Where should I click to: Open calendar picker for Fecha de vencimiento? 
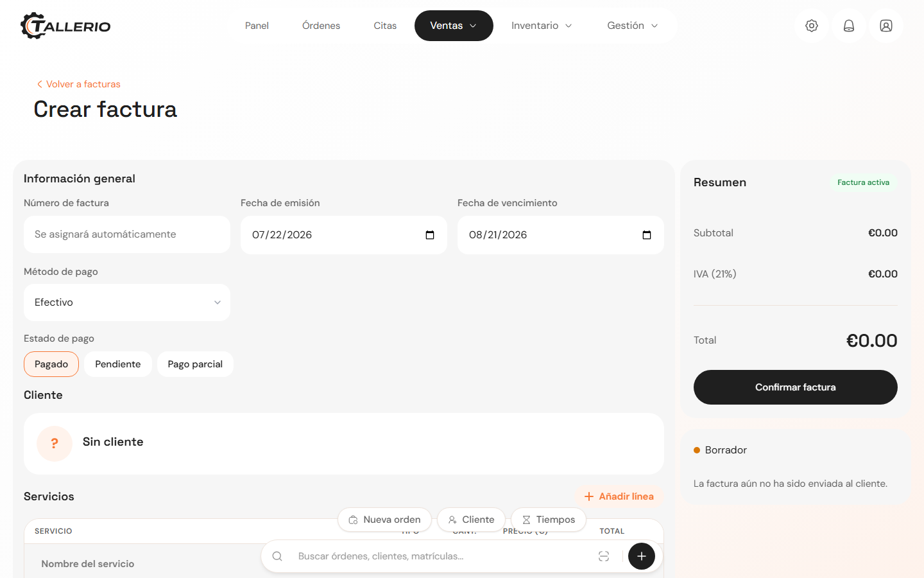pyautogui.click(x=647, y=235)
